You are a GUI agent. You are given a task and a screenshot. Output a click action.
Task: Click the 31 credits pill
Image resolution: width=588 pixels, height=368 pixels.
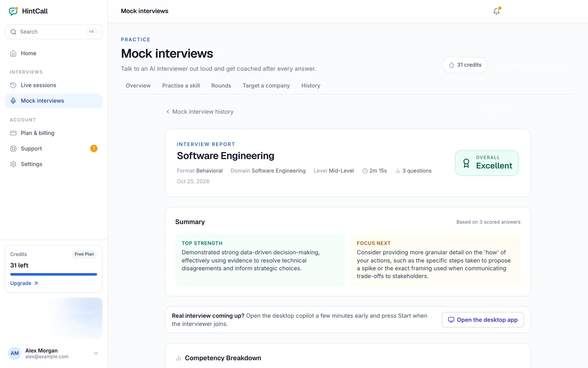coord(465,65)
